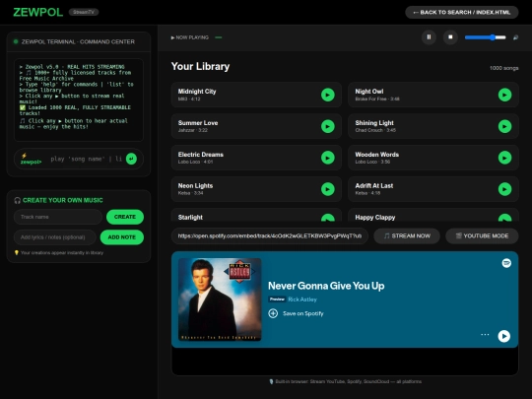Click the Preview badge in Spotify embed
532x399 pixels.
click(277, 299)
